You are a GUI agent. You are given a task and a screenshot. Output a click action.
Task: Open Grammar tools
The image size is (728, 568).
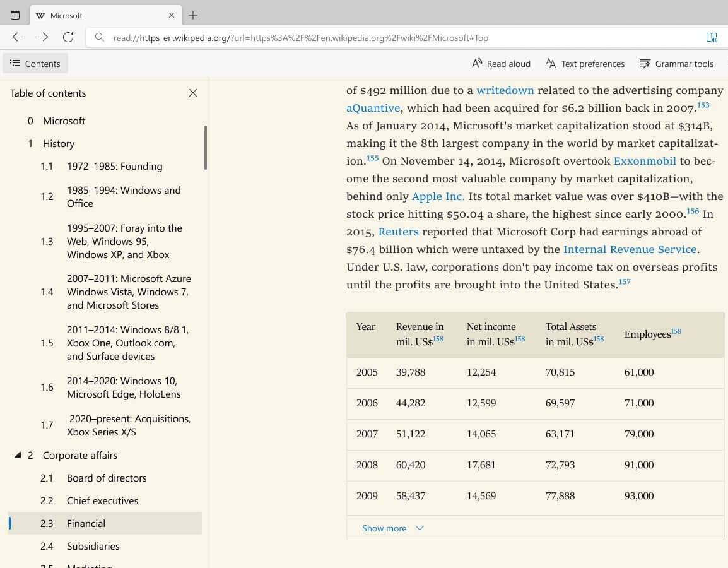[x=676, y=64]
